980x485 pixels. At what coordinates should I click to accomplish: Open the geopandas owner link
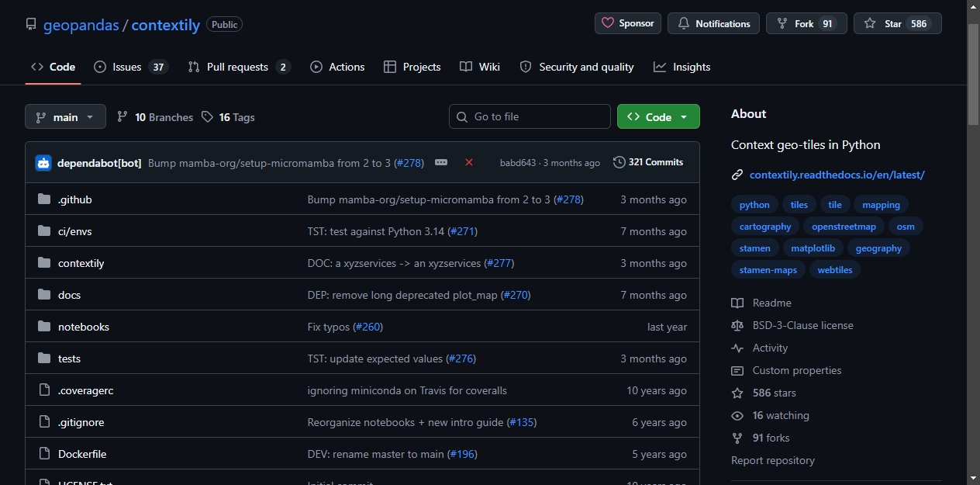(x=81, y=25)
